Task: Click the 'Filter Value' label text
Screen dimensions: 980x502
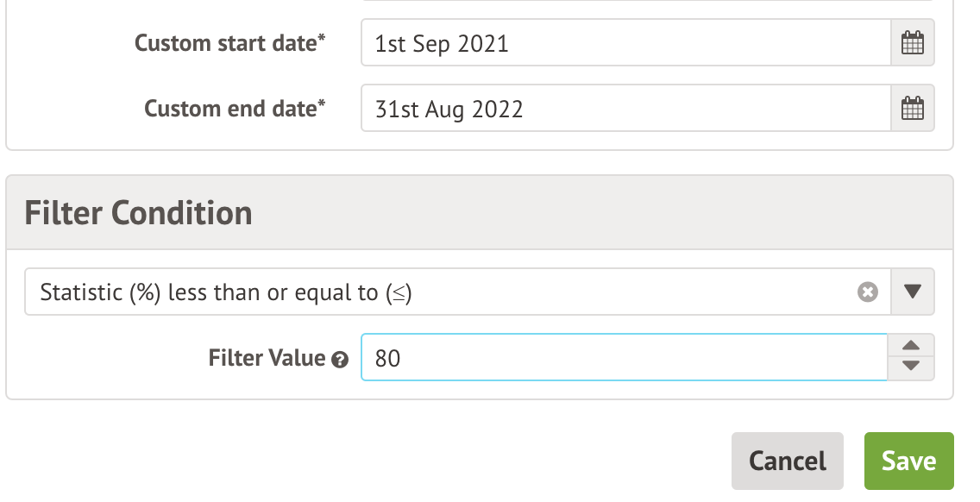Action: [x=267, y=358]
